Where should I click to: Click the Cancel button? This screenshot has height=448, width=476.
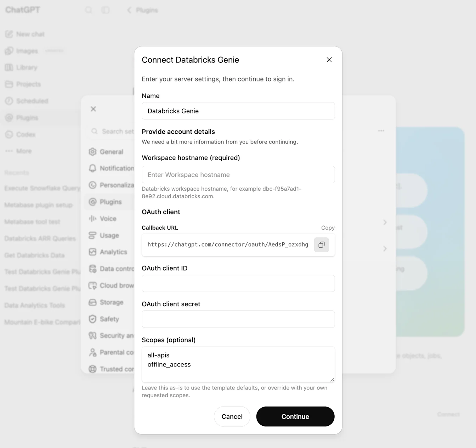232,416
